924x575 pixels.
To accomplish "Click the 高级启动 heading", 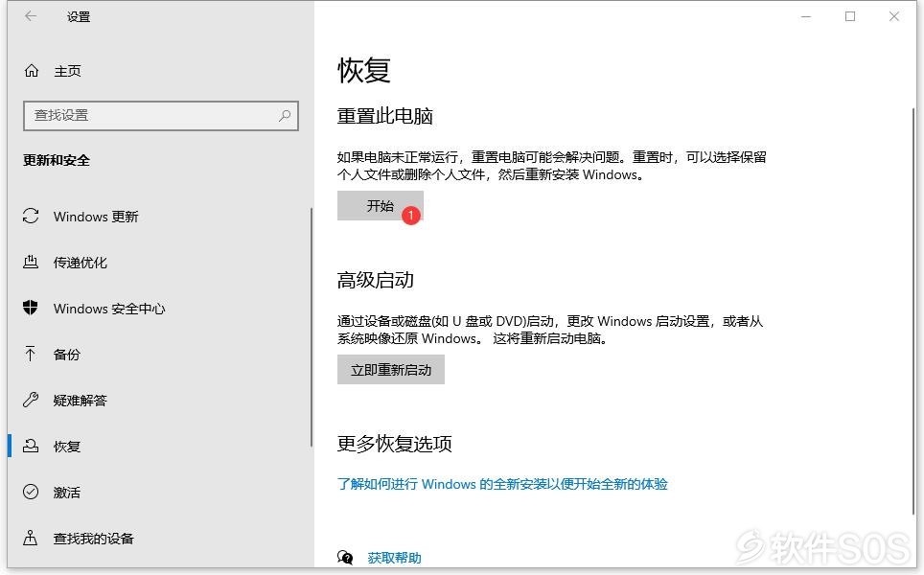I will pos(376,280).
